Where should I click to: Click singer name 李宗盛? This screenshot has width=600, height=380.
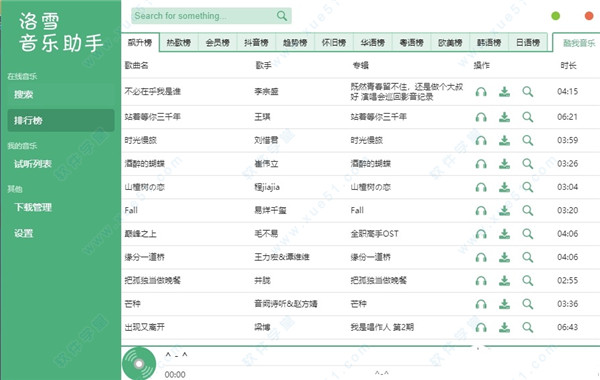point(266,92)
